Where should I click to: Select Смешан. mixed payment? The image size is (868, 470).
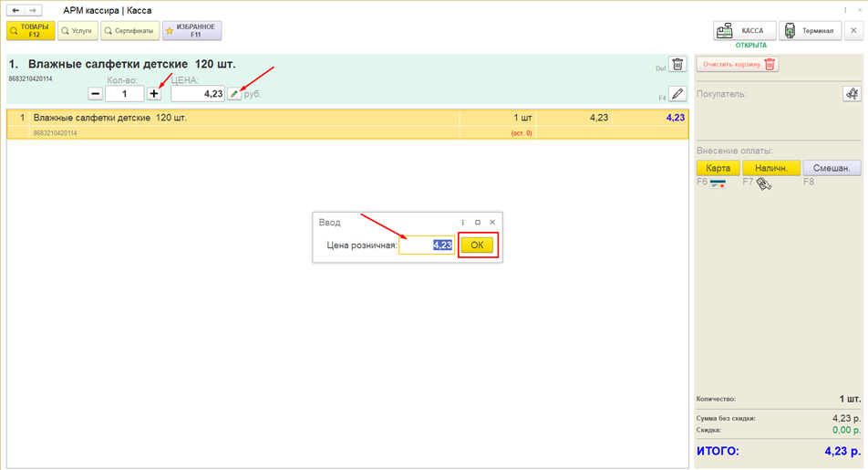(x=832, y=168)
